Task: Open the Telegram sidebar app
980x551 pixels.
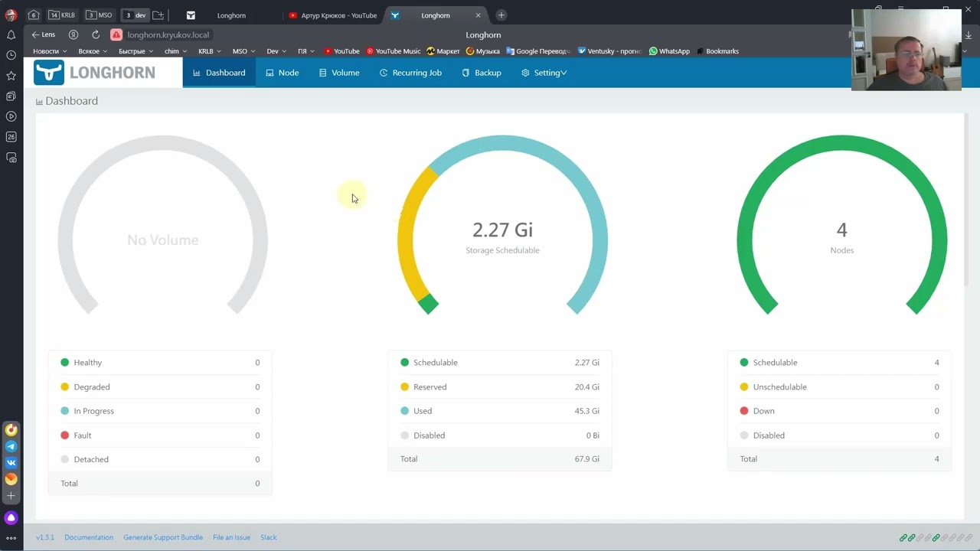Action: (11, 446)
